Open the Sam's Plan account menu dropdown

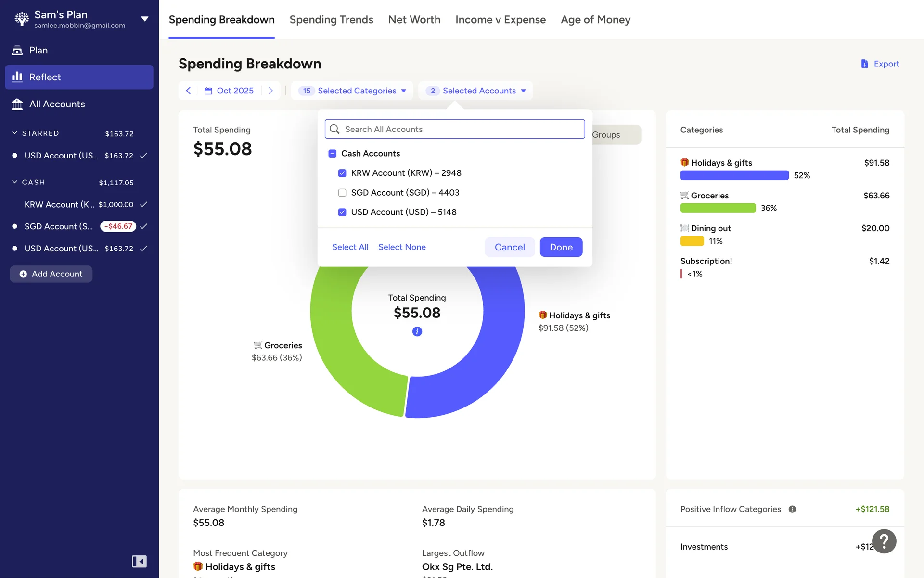144,19
